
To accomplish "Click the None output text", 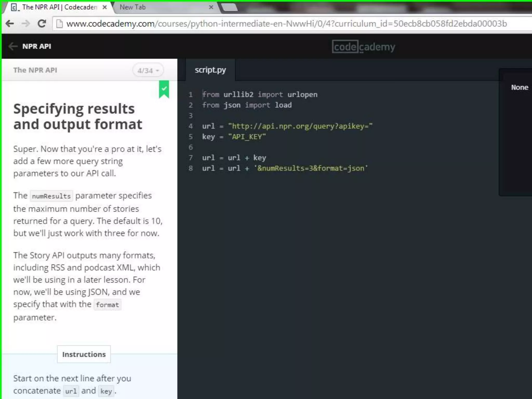I will [520, 87].
